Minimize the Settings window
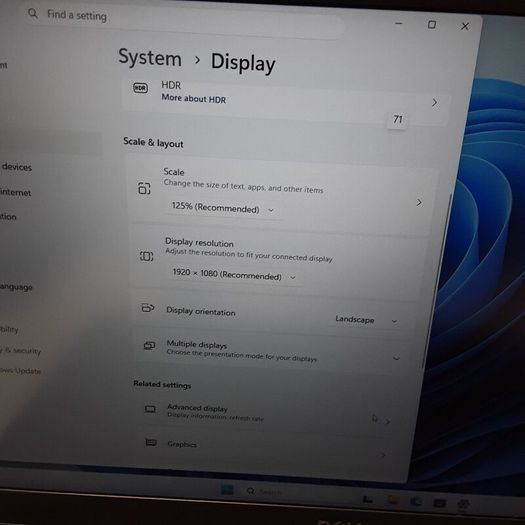This screenshot has width=525, height=525. click(398, 23)
